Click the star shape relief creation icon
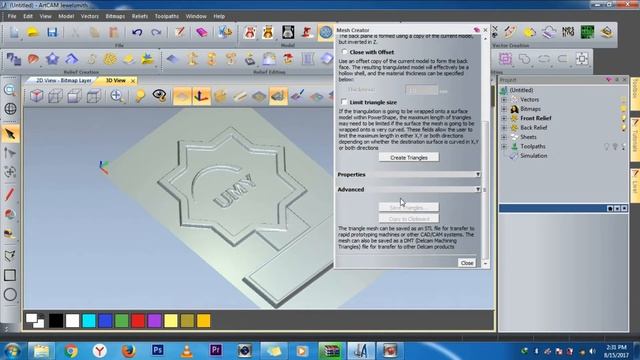 tap(52, 59)
